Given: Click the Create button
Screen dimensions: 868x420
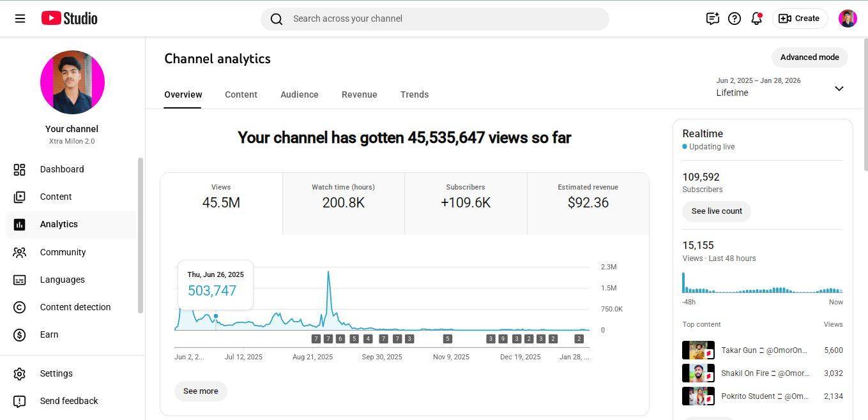Looking at the screenshot, I should (800, 19).
